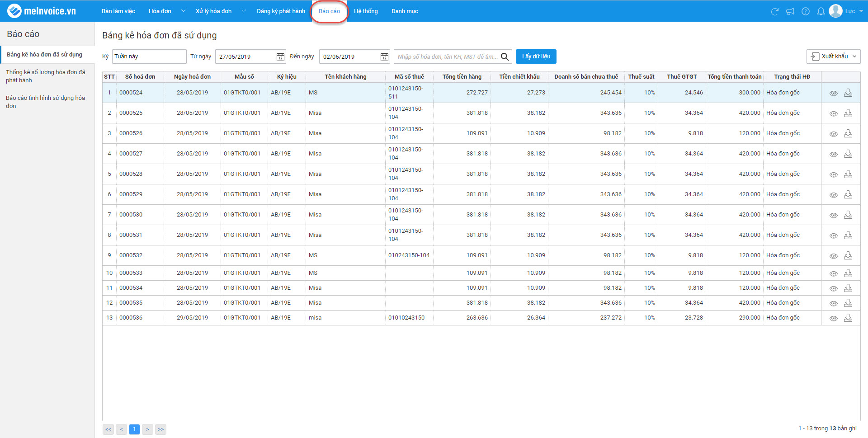
Task: Open the 'Danh mục' menu
Action: [x=405, y=11]
